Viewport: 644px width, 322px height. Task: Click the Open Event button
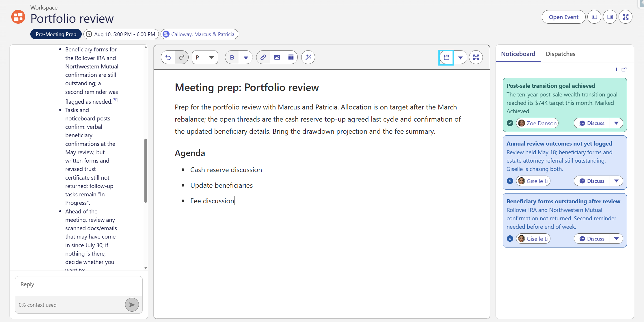(x=563, y=17)
